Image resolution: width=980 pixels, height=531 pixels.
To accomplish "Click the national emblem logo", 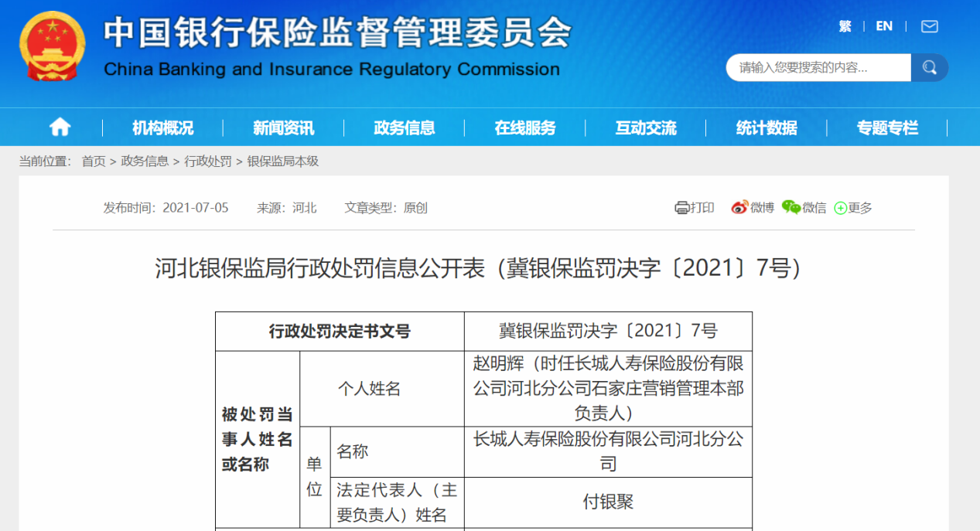I will point(53,46).
